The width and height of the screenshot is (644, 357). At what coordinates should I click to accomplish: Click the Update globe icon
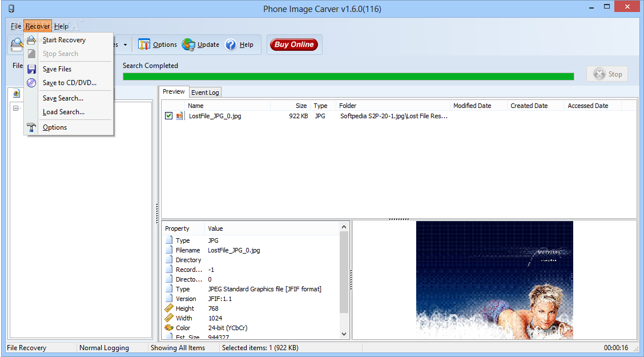click(x=188, y=45)
